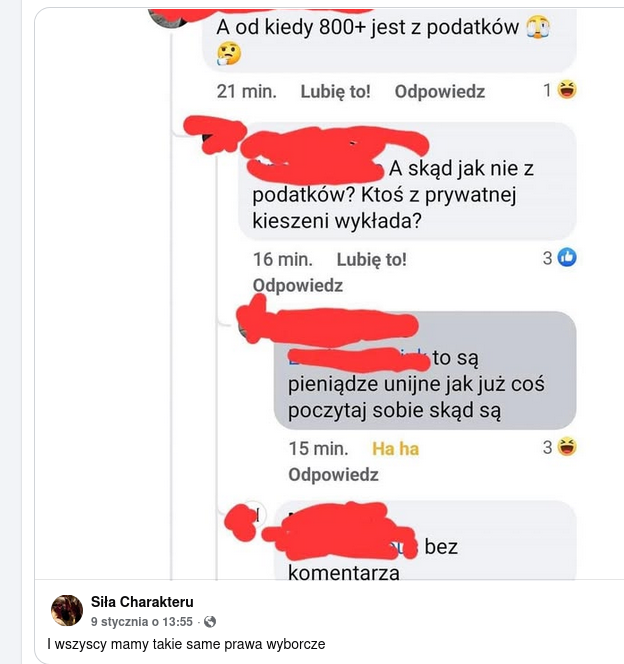Click the crying emoji in the first comment

pos(538,27)
